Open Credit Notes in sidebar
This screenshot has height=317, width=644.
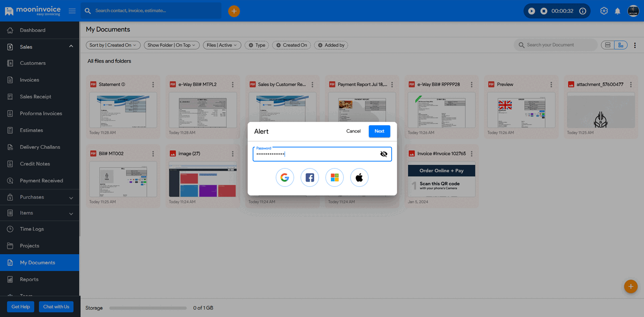click(x=40, y=164)
